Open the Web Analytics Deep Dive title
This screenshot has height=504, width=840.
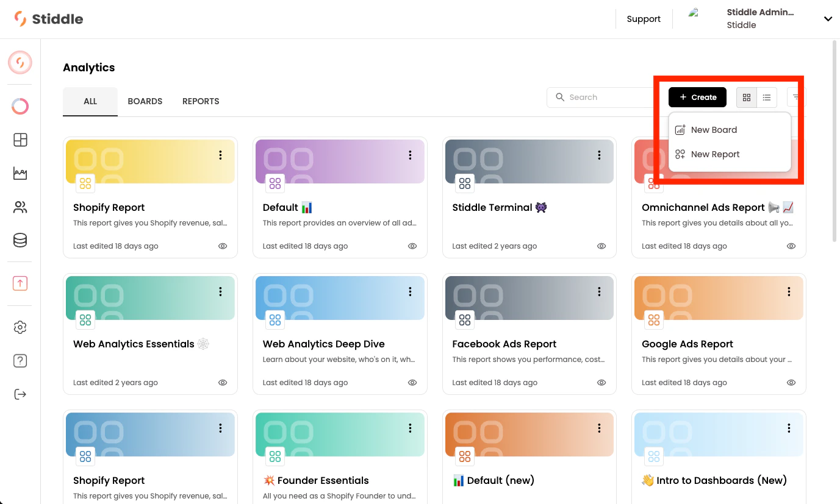coord(324,344)
